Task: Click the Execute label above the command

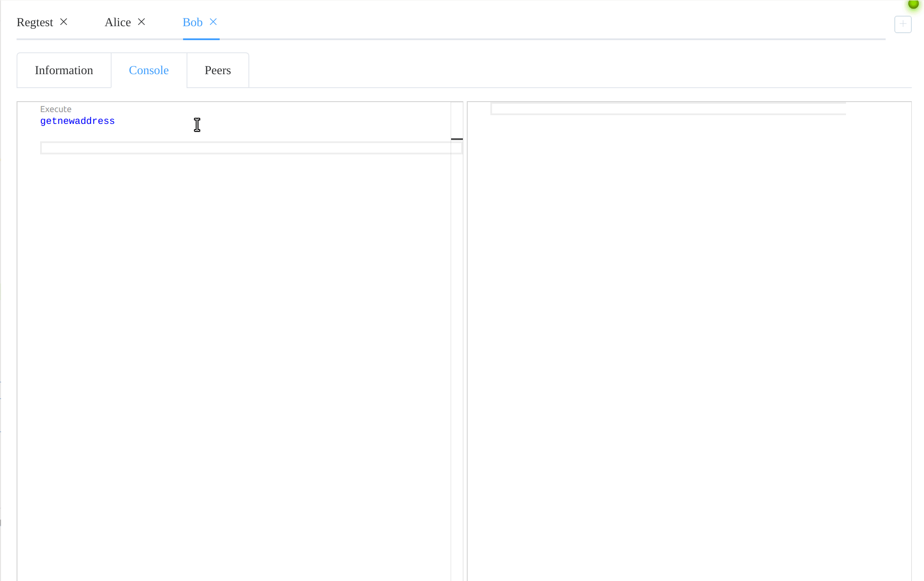Action: click(x=56, y=109)
